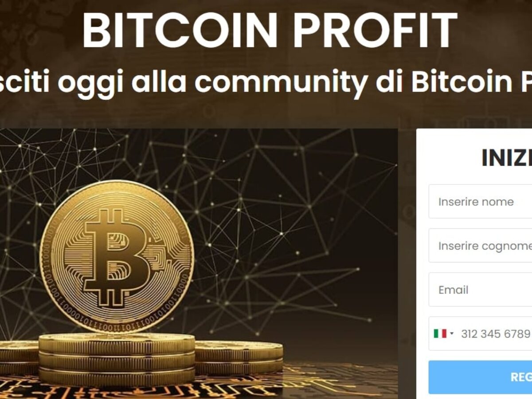
Task: Click the blue REG registration button
Action: 480,377
